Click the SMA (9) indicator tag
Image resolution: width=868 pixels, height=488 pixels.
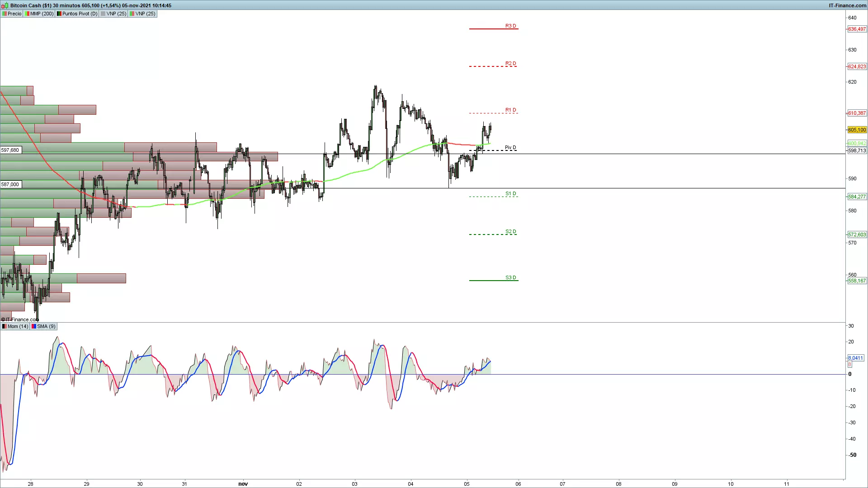(43, 326)
